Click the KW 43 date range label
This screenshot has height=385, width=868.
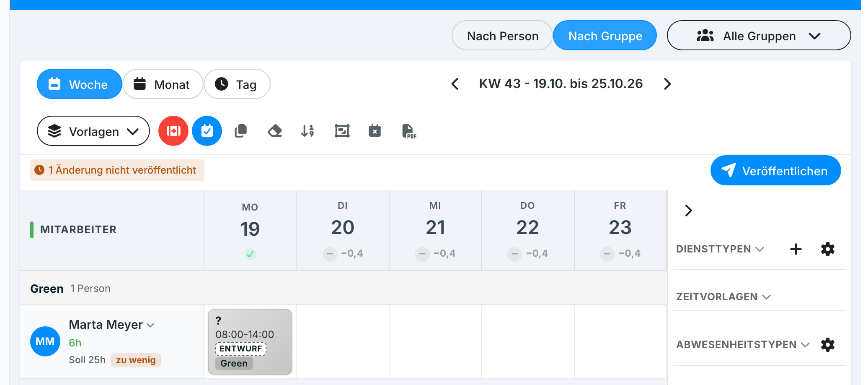(561, 84)
